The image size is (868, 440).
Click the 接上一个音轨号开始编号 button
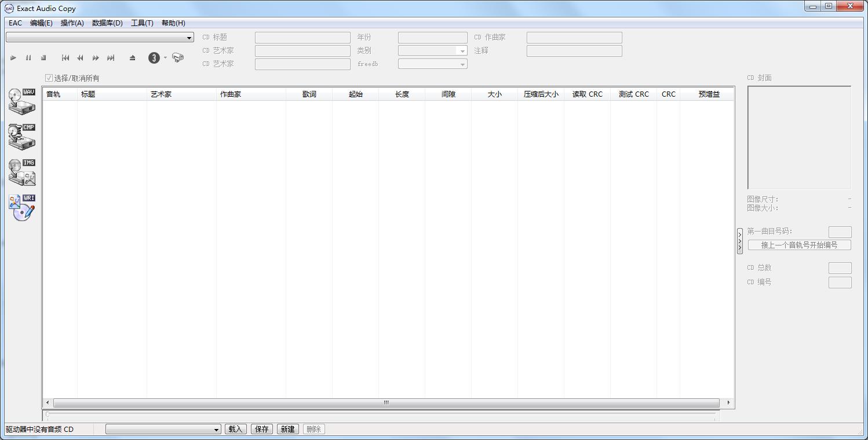coord(800,245)
